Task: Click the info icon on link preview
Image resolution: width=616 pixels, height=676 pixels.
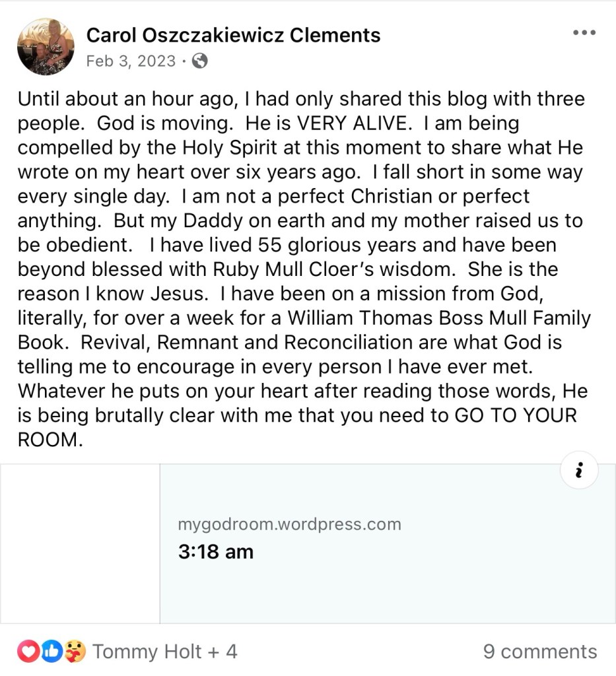Action: tap(579, 471)
